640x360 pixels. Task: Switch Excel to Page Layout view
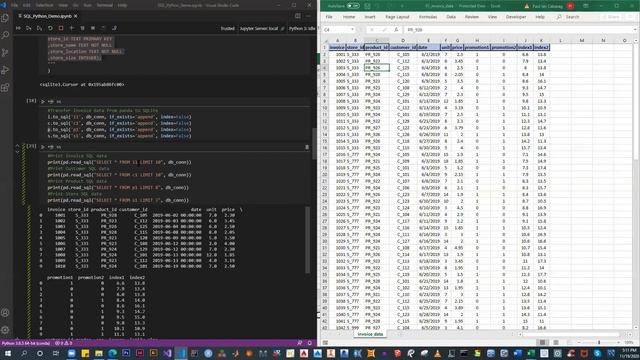556,342
